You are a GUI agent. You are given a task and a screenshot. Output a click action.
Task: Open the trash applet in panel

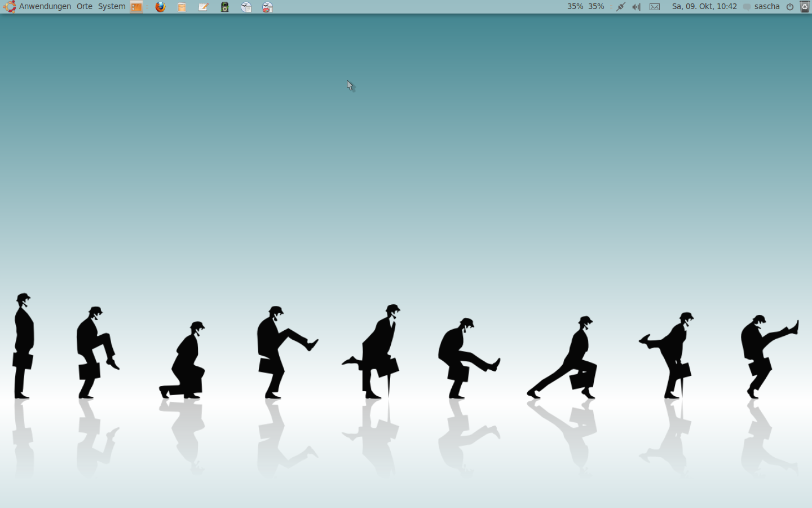click(x=805, y=7)
